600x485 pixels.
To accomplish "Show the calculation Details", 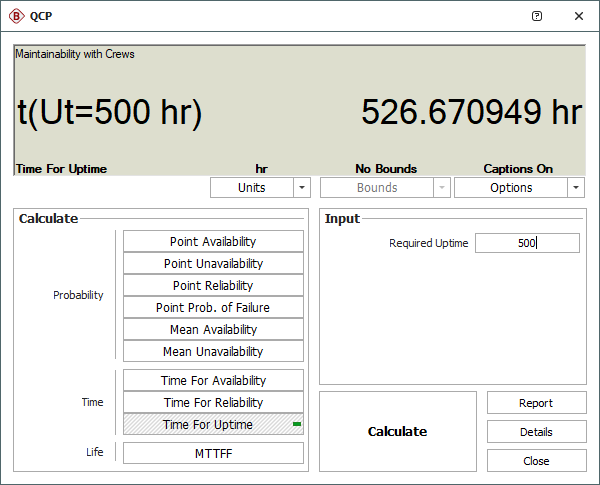I will (x=536, y=432).
